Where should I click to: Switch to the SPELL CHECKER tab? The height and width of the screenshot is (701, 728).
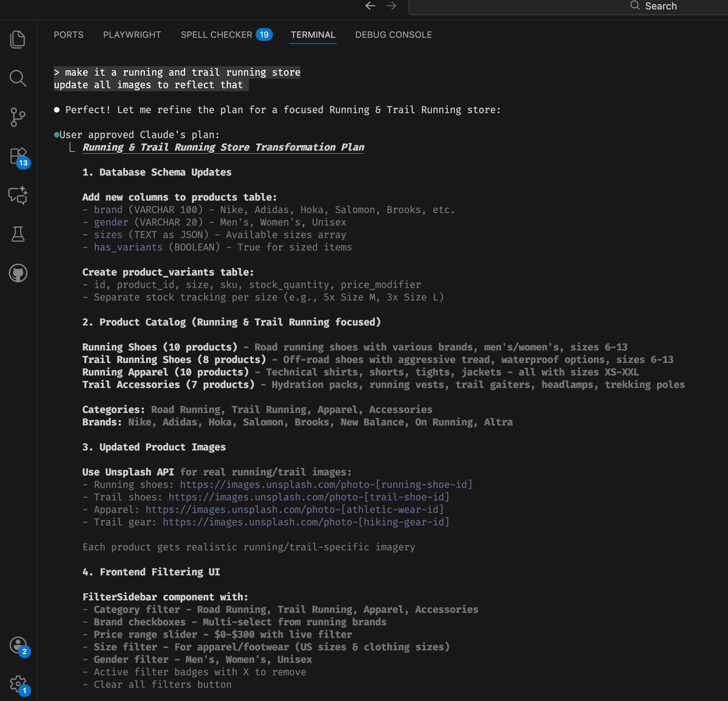[x=226, y=35]
